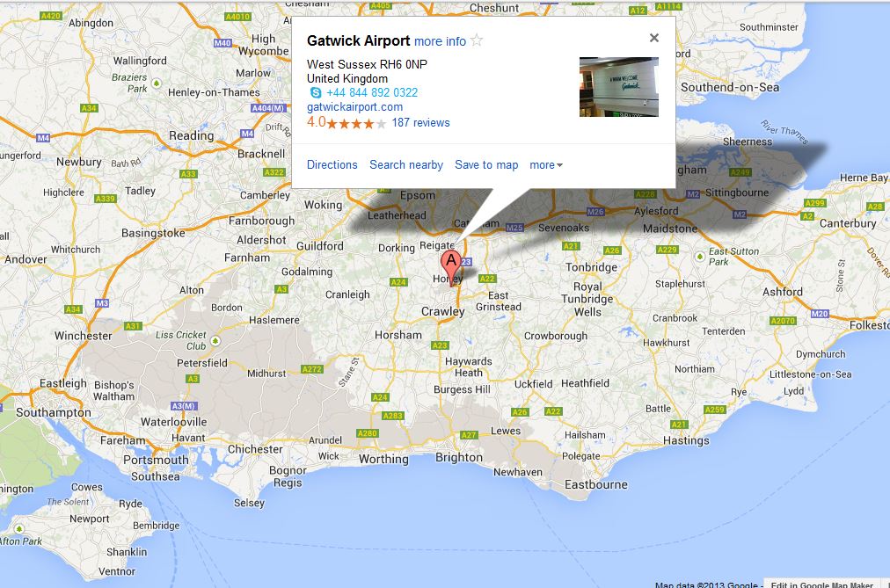Open gatwickairport.com website link
Image resolution: width=890 pixels, height=588 pixels.
tap(354, 107)
